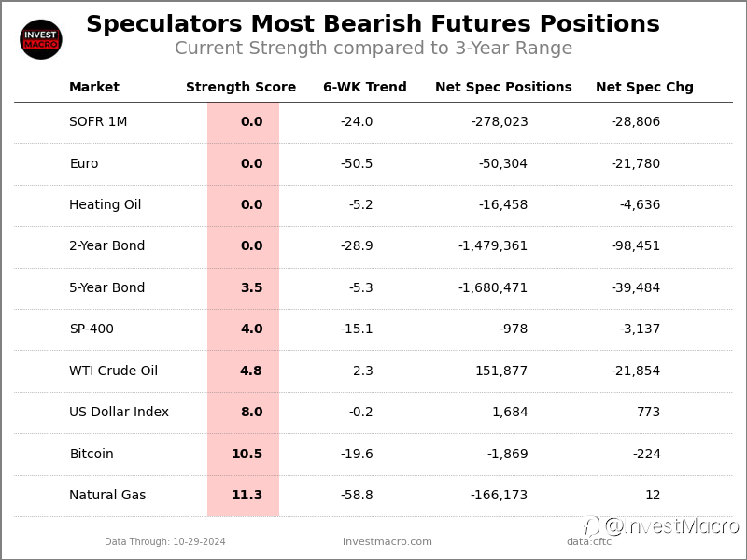Click the 5-Year Bond strength score 3.5
The width and height of the screenshot is (747, 560).
click(x=251, y=288)
